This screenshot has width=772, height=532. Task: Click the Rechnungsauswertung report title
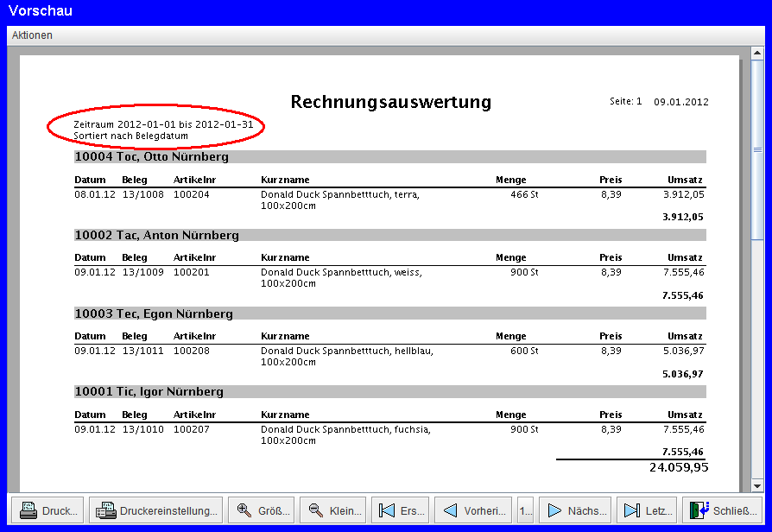[390, 102]
